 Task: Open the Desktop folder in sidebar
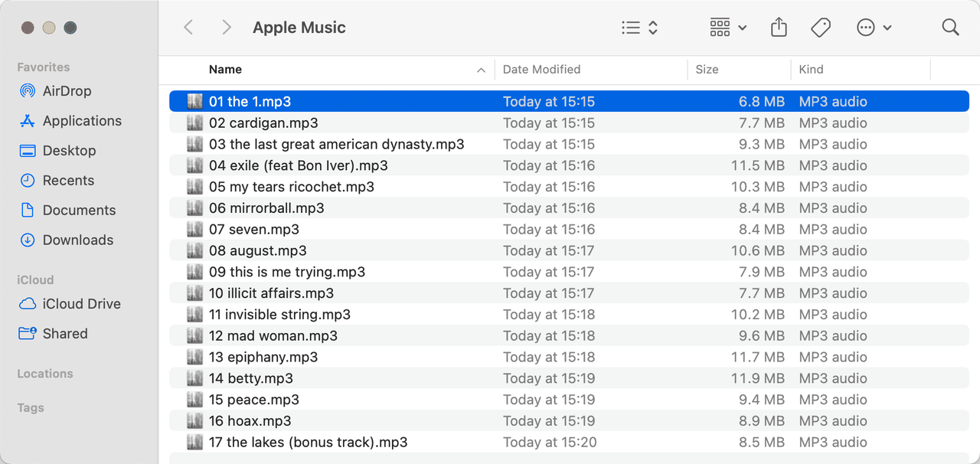pos(68,150)
